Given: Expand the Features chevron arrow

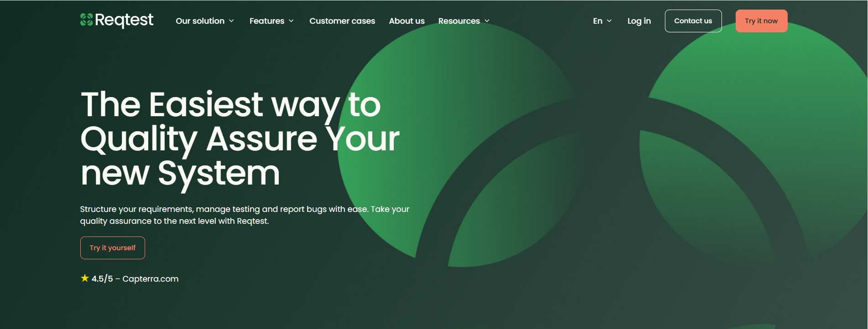Looking at the screenshot, I should point(291,21).
